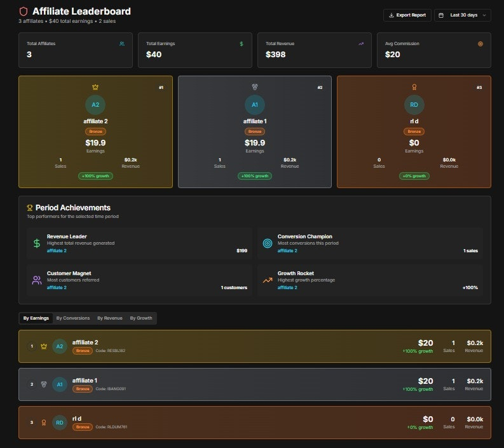This screenshot has height=448, width=504.
Task: Click the shield icon beside Affiliate Leaderboard
Action: 24,11
